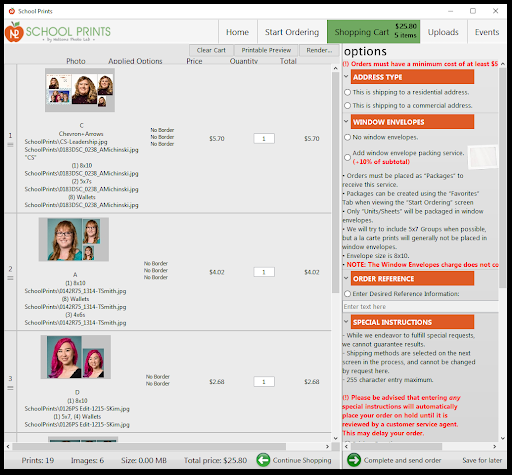Click the drag handle icon for cart row 2

coord(10,278)
